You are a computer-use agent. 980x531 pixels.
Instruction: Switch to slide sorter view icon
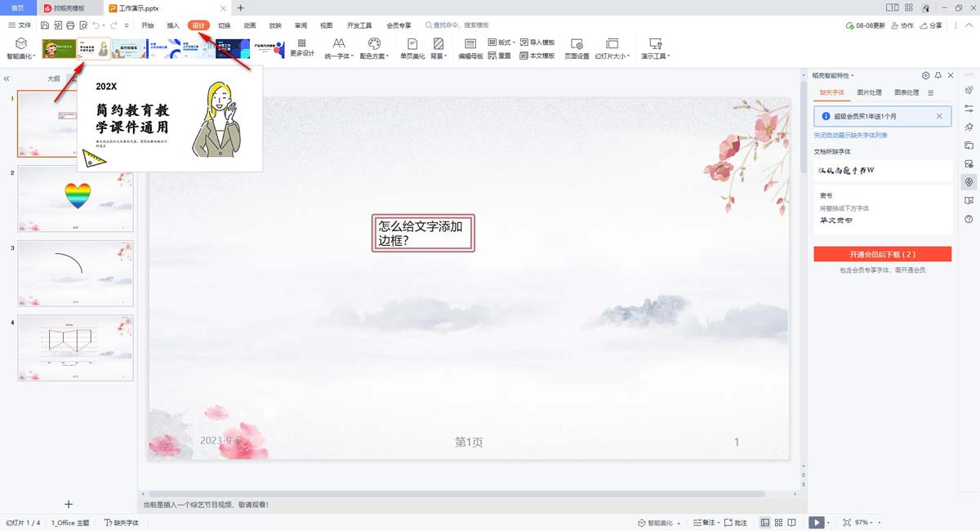[779, 522]
